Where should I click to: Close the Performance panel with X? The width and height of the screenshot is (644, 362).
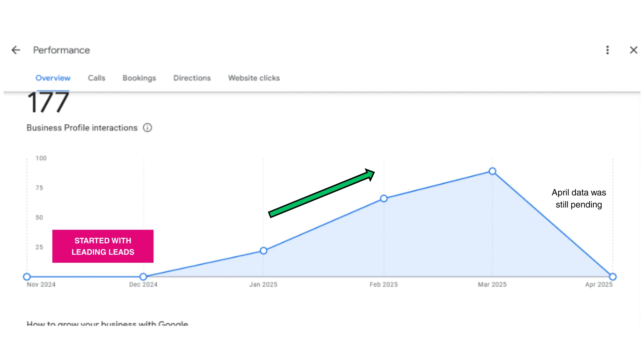(633, 50)
